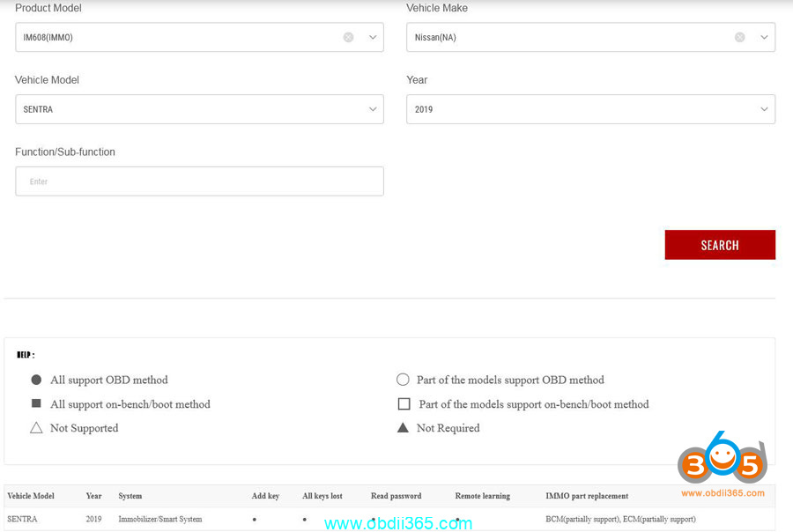Click the System column header

(x=130, y=496)
